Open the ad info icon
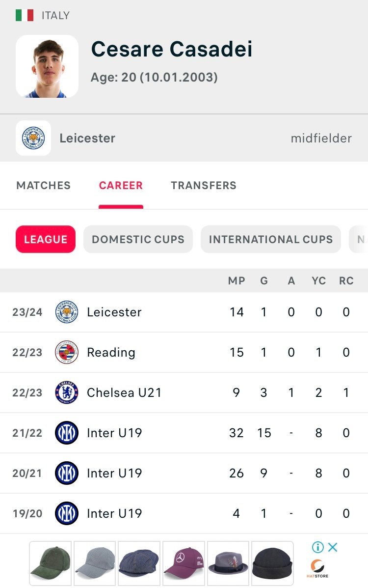368x588 pixels. 318,547
